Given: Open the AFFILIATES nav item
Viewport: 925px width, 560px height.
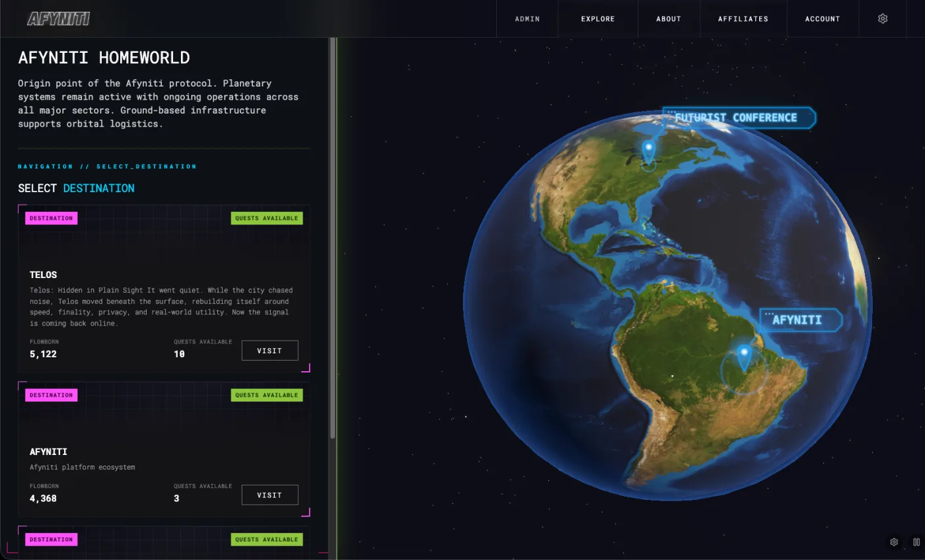Looking at the screenshot, I should [743, 18].
